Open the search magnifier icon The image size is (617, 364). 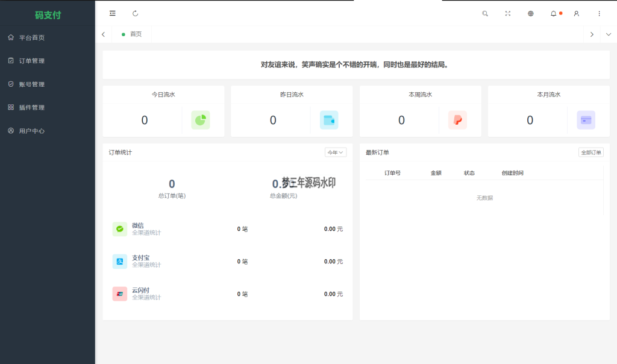tap(485, 13)
